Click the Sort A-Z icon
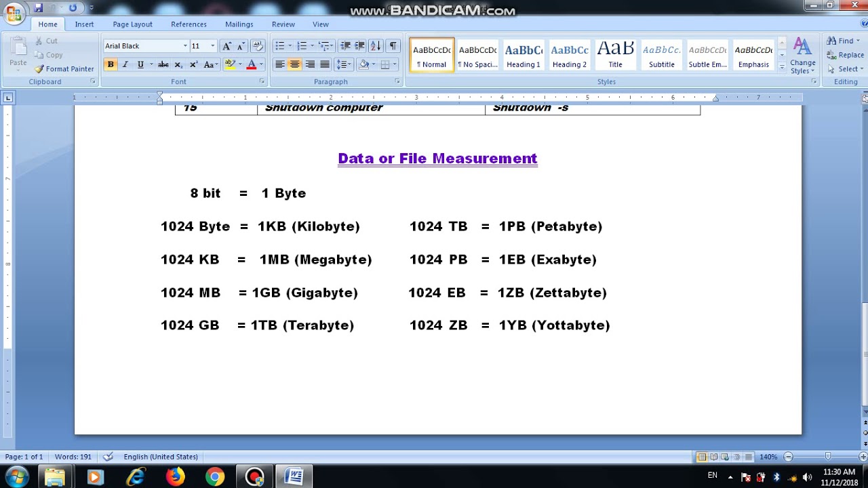Screen dimensions: 868x488 [x=376, y=46]
